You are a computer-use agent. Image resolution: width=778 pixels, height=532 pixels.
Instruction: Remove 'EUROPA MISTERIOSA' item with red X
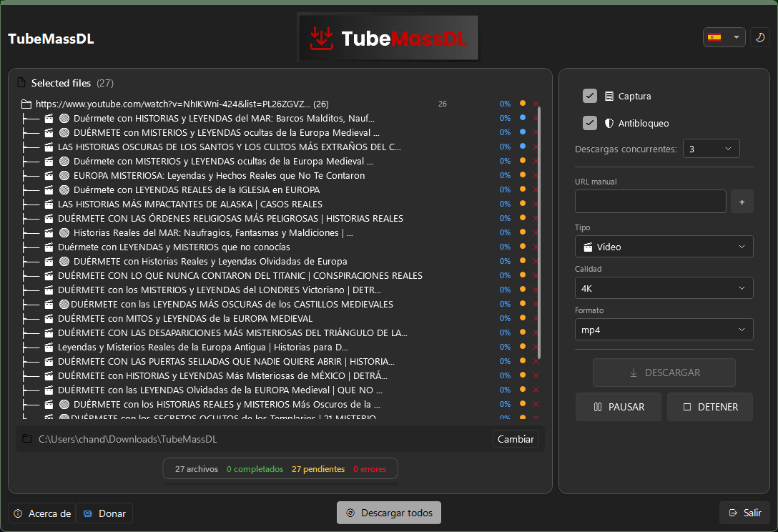click(x=536, y=175)
